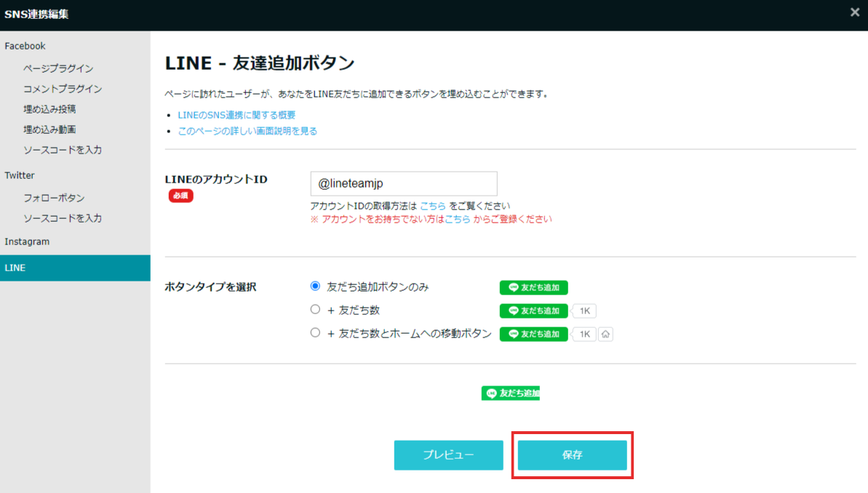Click the LINEのアカウントID label
Viewport: 868px width, 493px height.
click(x=216, y=180)
